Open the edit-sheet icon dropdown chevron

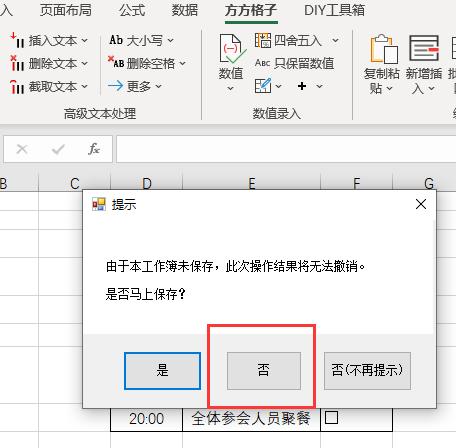pyautogui.click(x=278, y=86)
